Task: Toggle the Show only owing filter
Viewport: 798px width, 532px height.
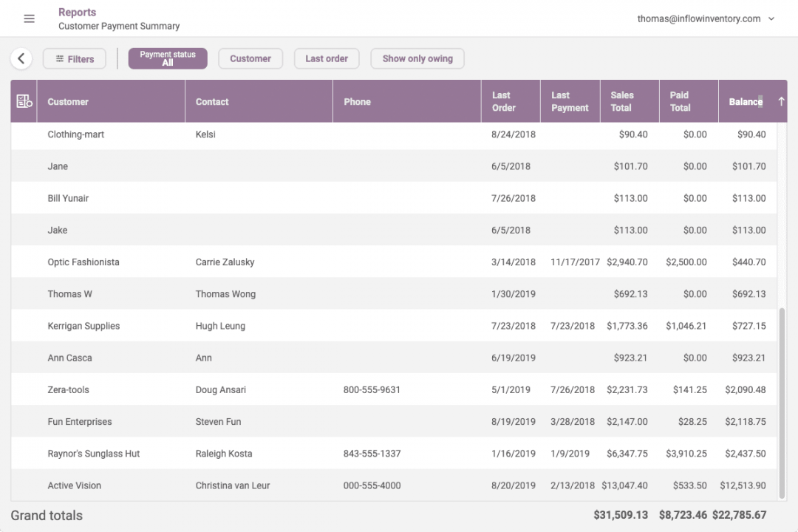Action: 417,58
